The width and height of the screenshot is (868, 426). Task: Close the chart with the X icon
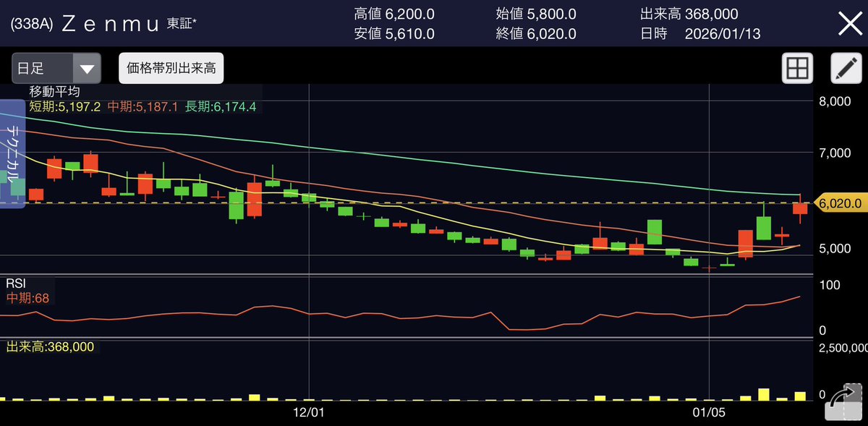pyautogui.click(x=849, y=23)
